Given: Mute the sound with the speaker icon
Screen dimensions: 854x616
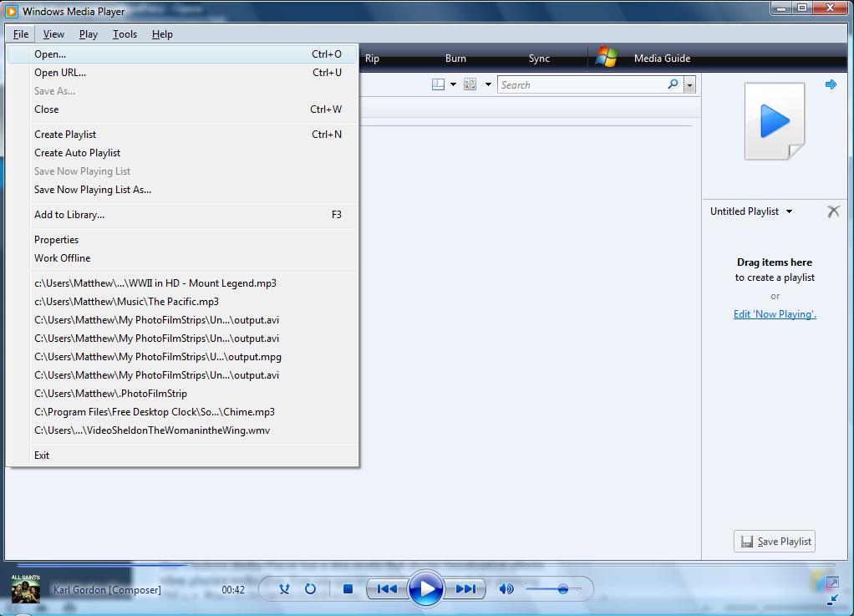Looking at the screenshot, I should pyautogui.click(x=506, y=588).
